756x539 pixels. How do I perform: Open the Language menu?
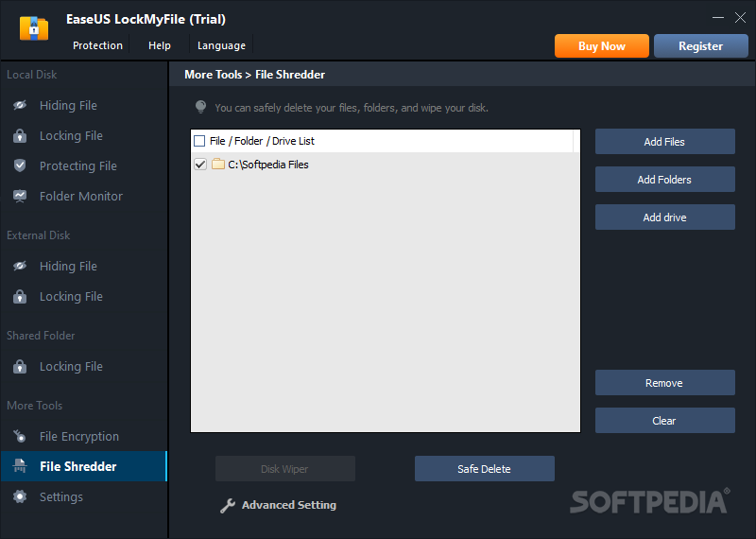pos(221,45)
